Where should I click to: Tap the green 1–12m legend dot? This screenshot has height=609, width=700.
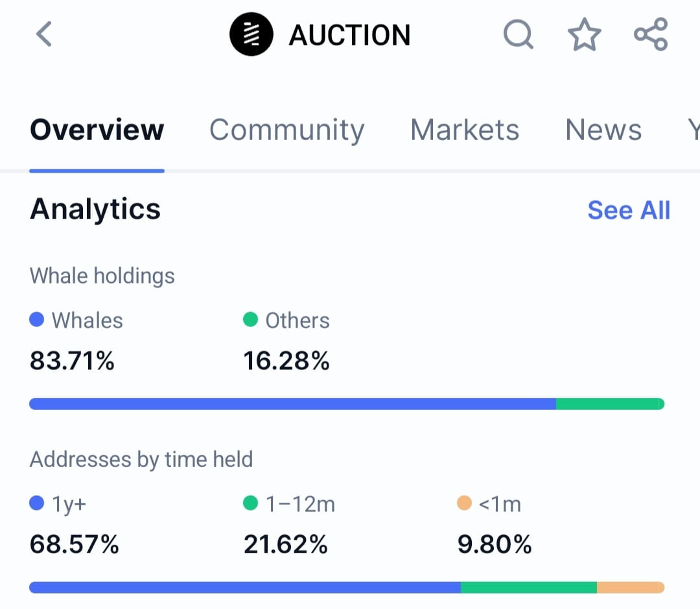tap(250, 503)
